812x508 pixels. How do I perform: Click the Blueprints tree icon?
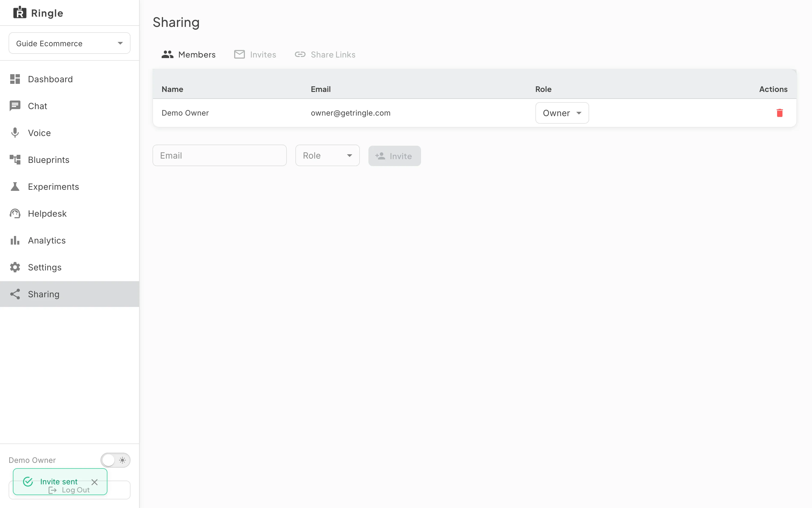[x=15, y=160]
